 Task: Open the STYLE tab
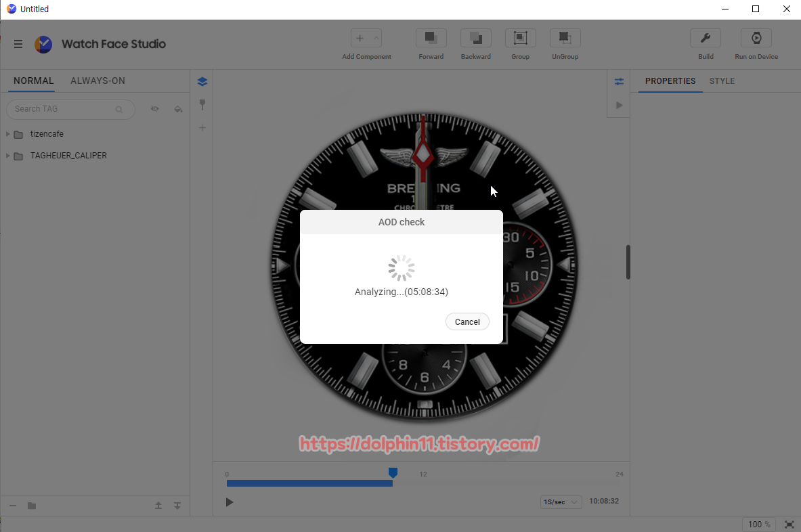[x=722, y=81]
